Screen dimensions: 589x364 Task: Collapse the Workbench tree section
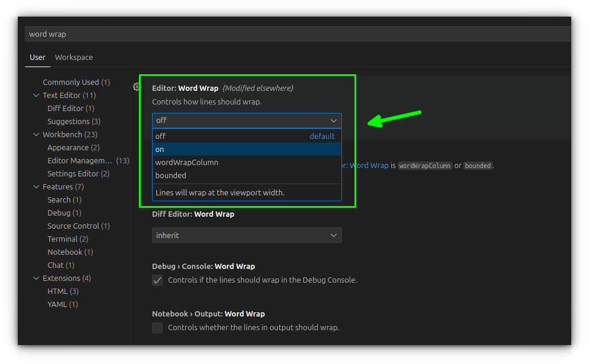(36, 135)
